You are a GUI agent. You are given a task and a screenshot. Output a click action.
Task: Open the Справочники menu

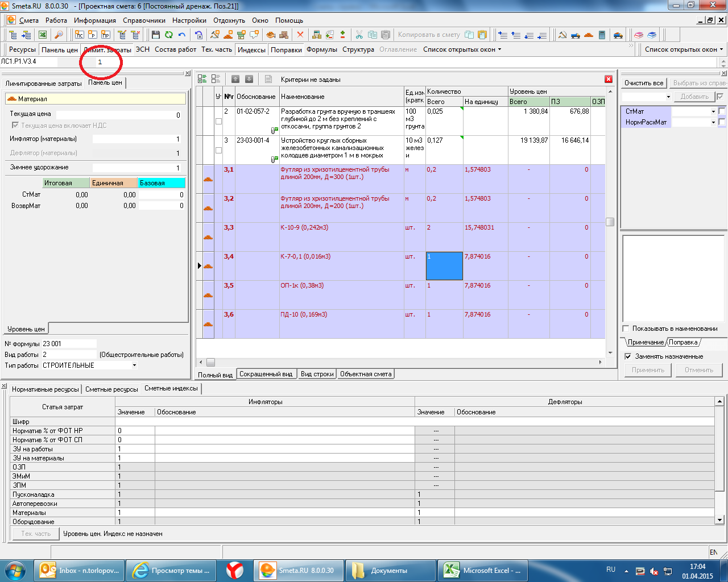coord(144,20)
